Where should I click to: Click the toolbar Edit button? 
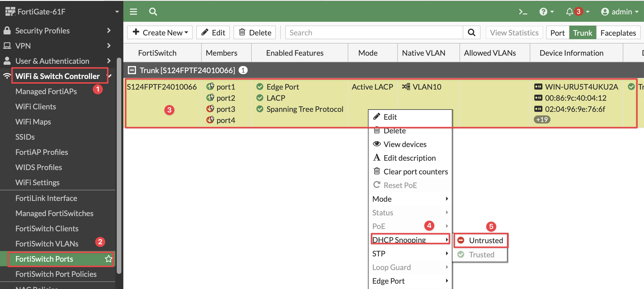pyautogui.click(x=213, y=32)
